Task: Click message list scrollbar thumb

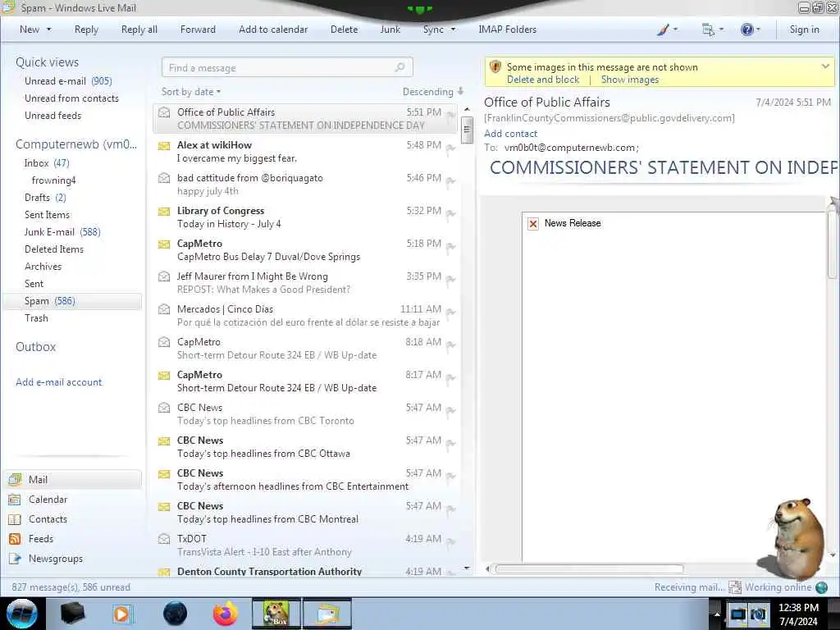Action: [x=467, y=130]
